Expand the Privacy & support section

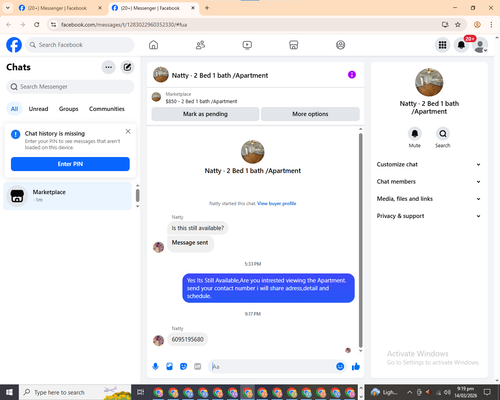(x=429, y=216)
